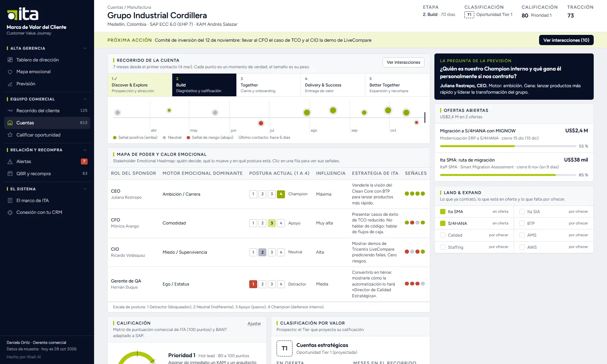Collapse the Alta Gerencia sidebar section
The image size is (607, 364).
[x=85, y=48]
